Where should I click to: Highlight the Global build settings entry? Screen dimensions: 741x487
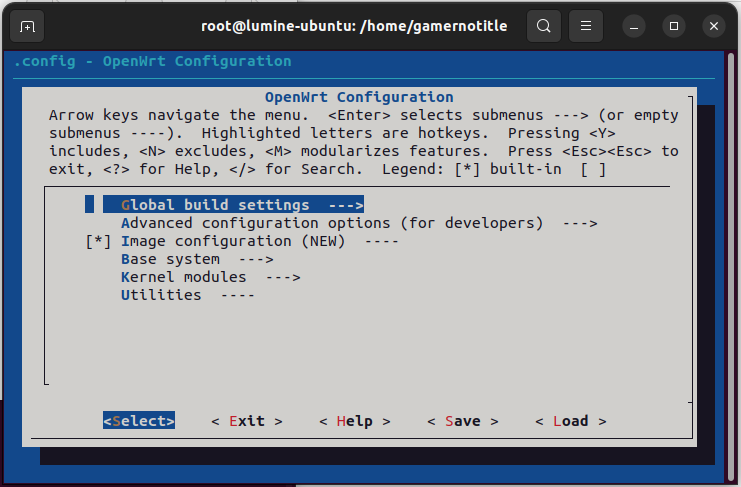[x=215, y=205]
